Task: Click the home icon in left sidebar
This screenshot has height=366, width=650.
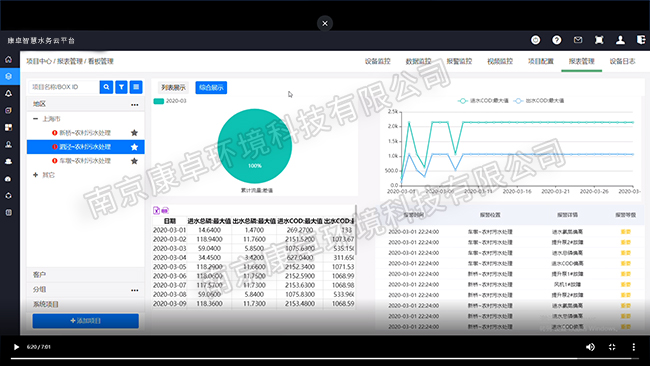Action: pos(8,60)
